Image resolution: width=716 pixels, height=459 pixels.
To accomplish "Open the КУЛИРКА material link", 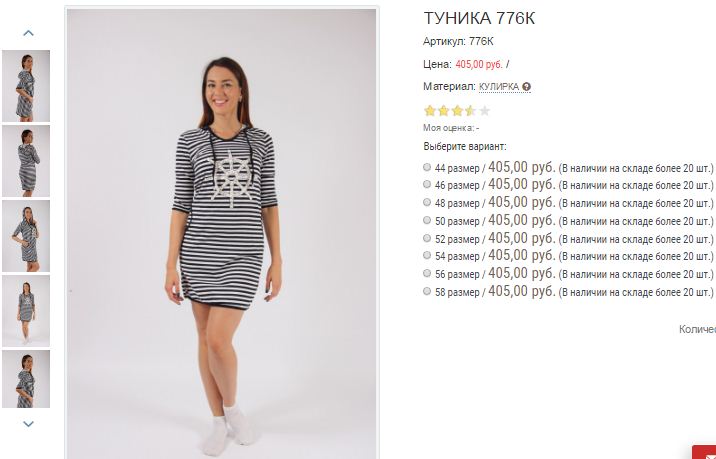I will 499,86.
